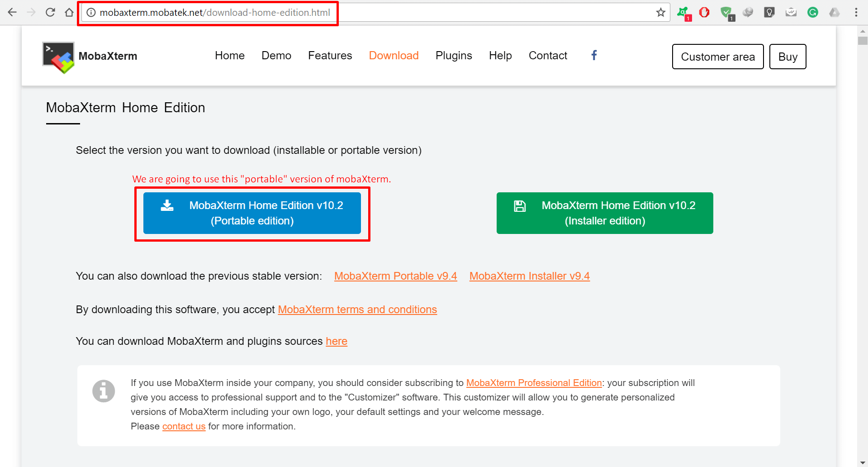Open the Chrome three-dot menu
Image resolution: width=868 pixels, height=467 pixels.
[856, 12]
